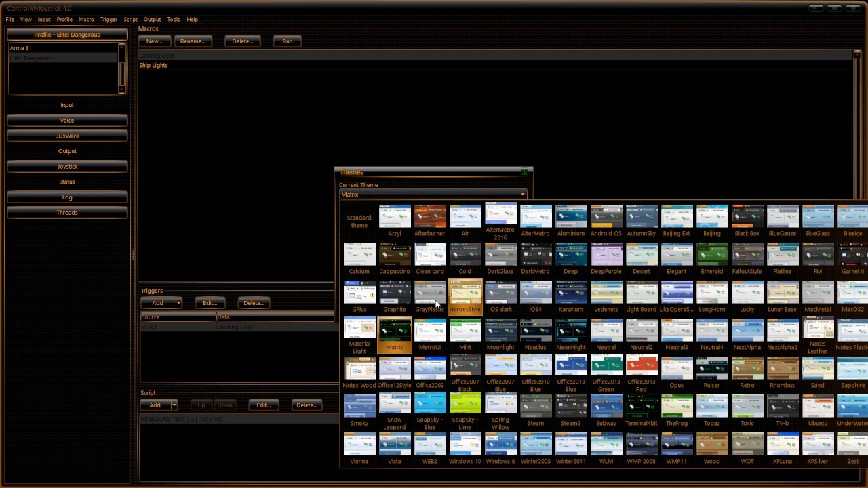Open the Joystick output section
The width and height of the screenshot is (868, 488).
click(x=67, y=167)
